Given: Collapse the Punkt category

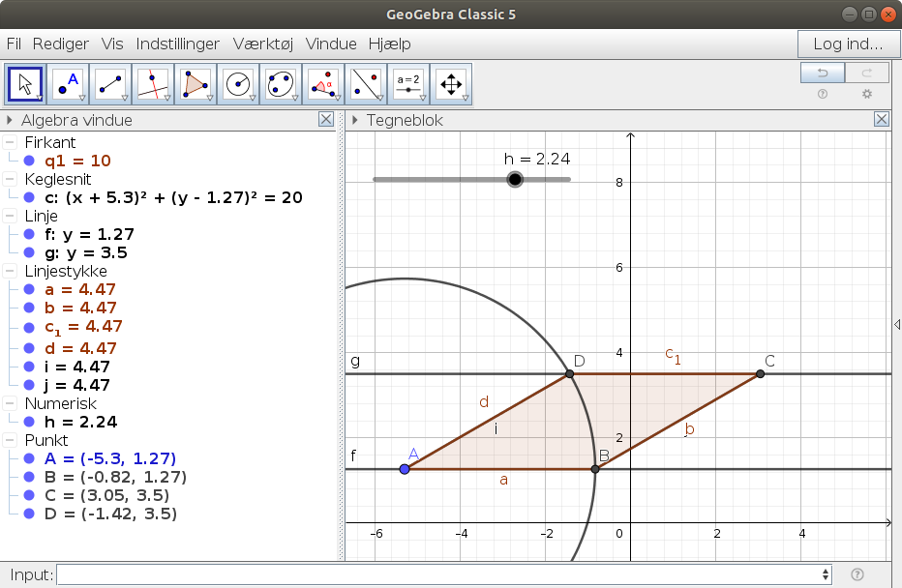Looking at the screenshot, I should pos(10,440).
